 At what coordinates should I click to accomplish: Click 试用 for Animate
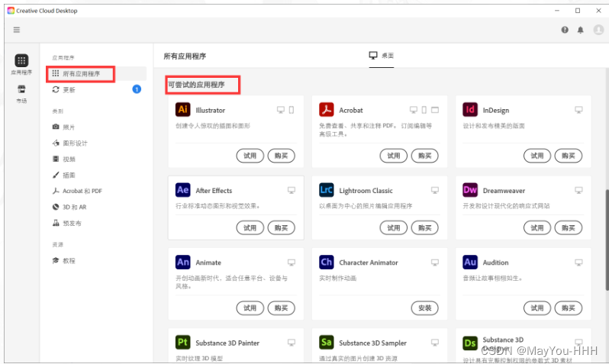[x=250, y=308]
